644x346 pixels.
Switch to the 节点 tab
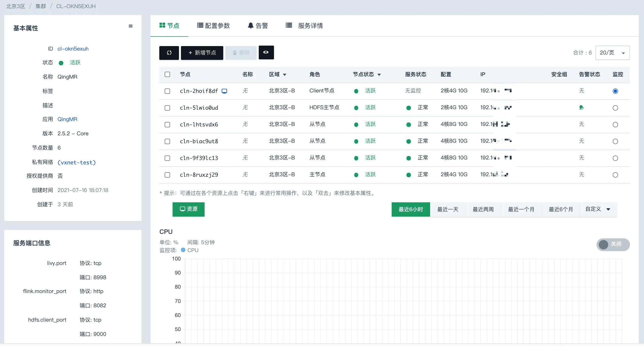(169, 26)
